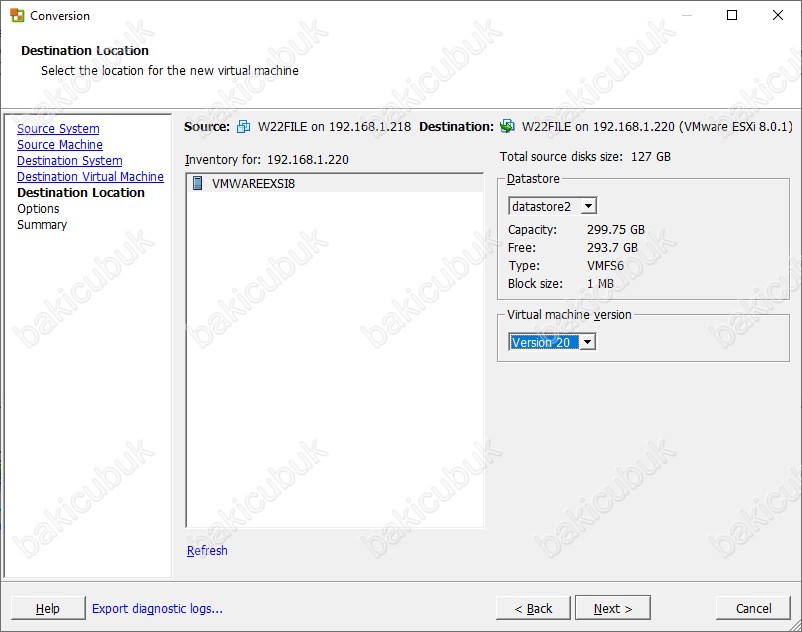Click the source machine icon beside W22FILE on 192.168.1.218

[x=243, y=126]
